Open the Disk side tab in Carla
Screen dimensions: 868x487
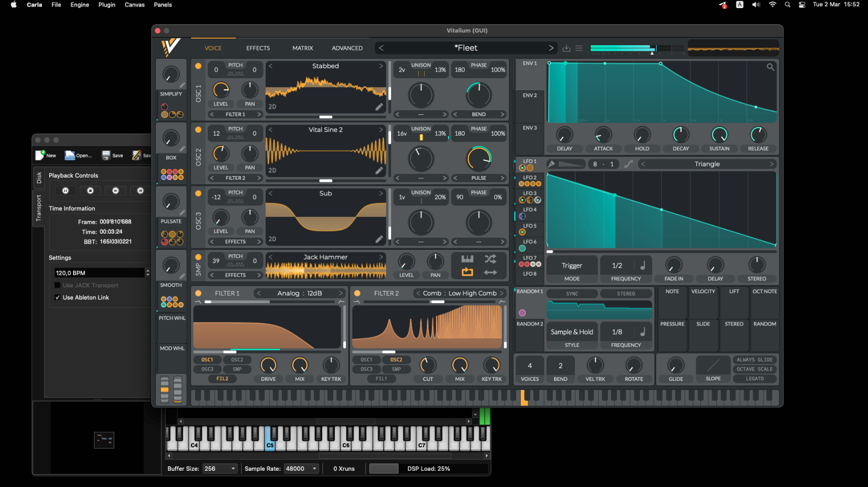click(39, 178)
